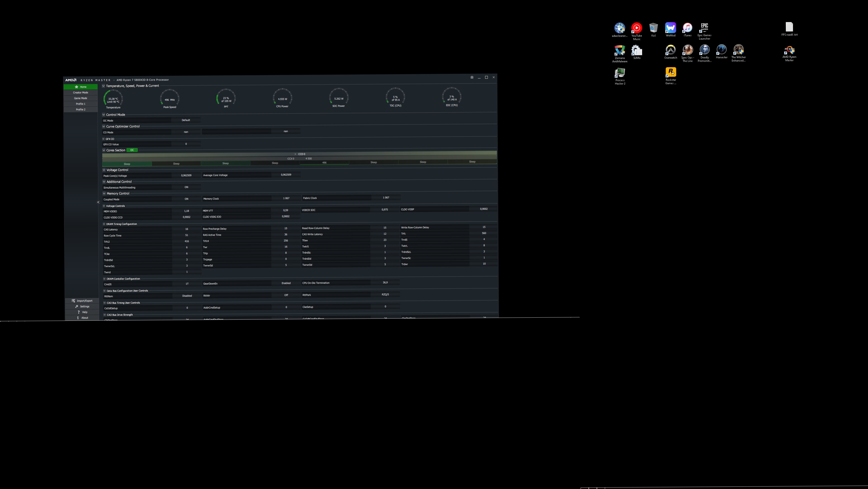This screenshot has width=868, height=489.
Task: Open Settings via the gear icon
Action: (76, 307)
